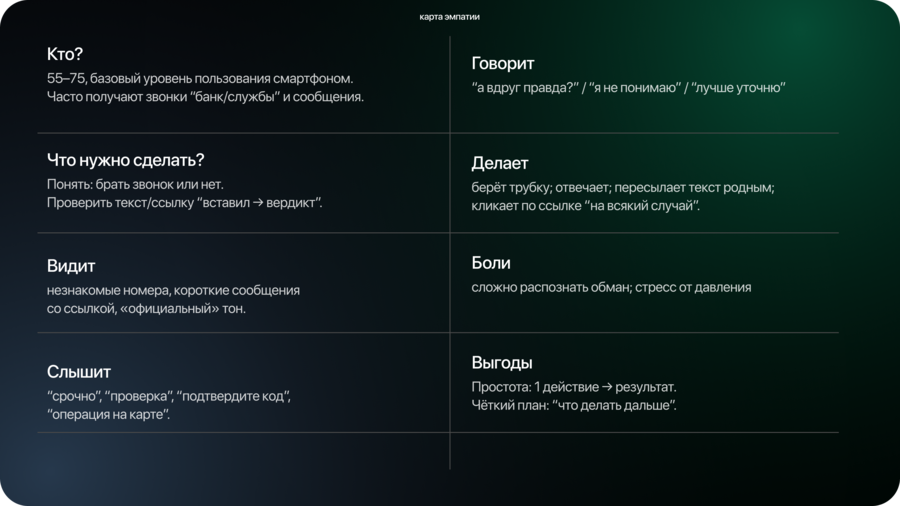Click the "Чёткий план" text line
Screen dimensions: 900x506
(574, 405)
